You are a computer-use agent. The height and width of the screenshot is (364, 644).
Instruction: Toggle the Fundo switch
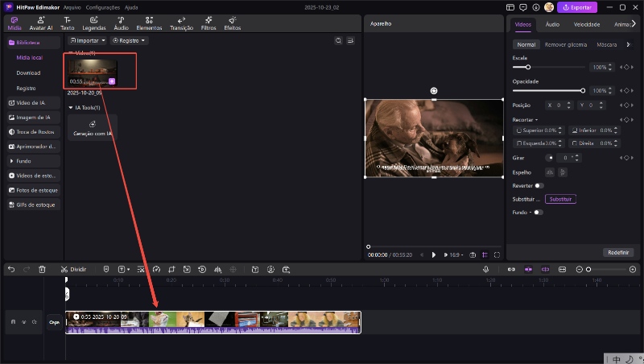point(538,213)
